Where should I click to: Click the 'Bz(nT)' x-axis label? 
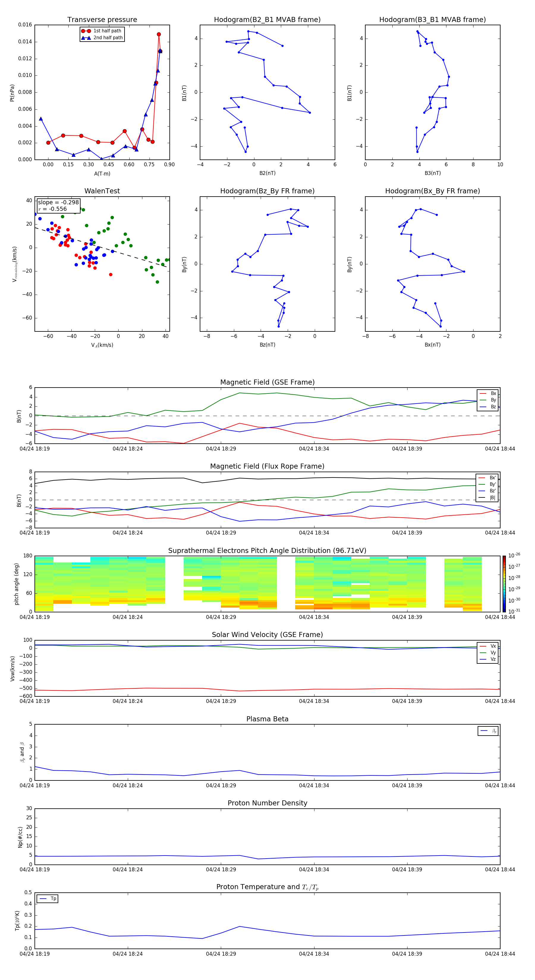click(267, 345)
